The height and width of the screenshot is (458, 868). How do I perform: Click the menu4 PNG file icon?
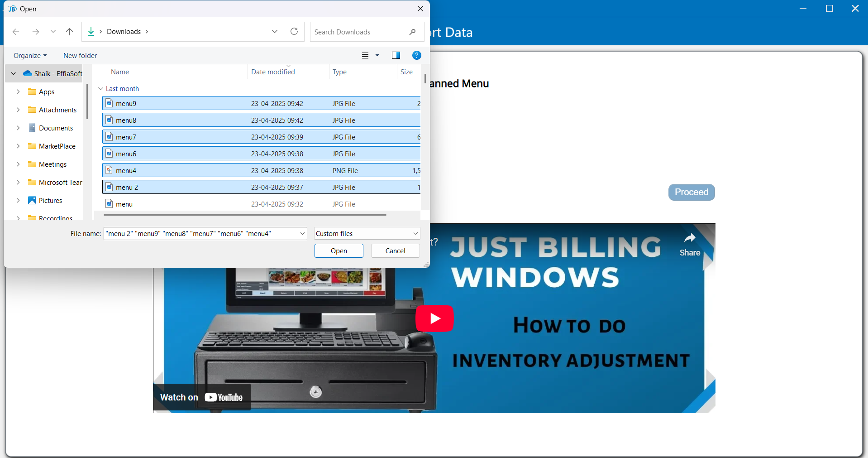pos(109,170)
